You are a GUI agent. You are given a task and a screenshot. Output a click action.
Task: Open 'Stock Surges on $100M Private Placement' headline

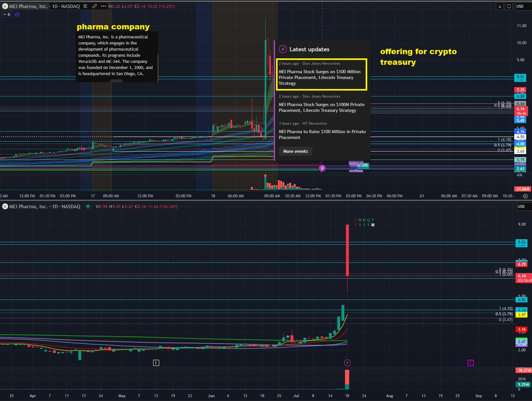(321, 107)
